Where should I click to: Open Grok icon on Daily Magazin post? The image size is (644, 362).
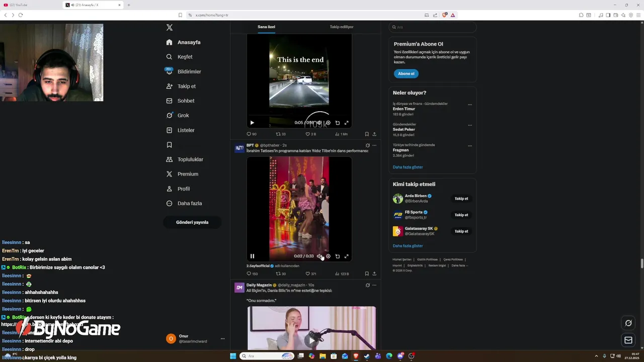(x=367, y=285)
